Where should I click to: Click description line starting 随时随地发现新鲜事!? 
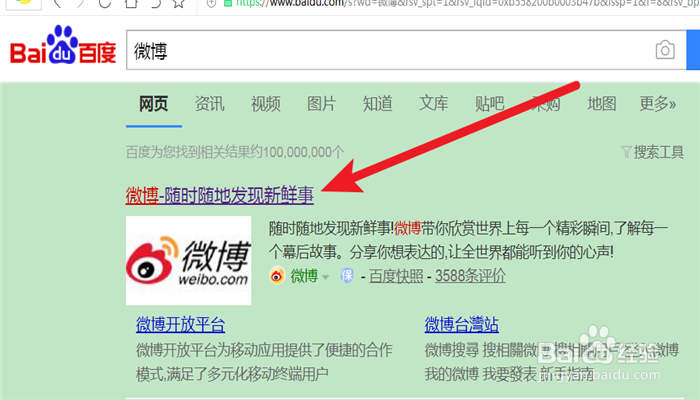(x=468, y=229)
